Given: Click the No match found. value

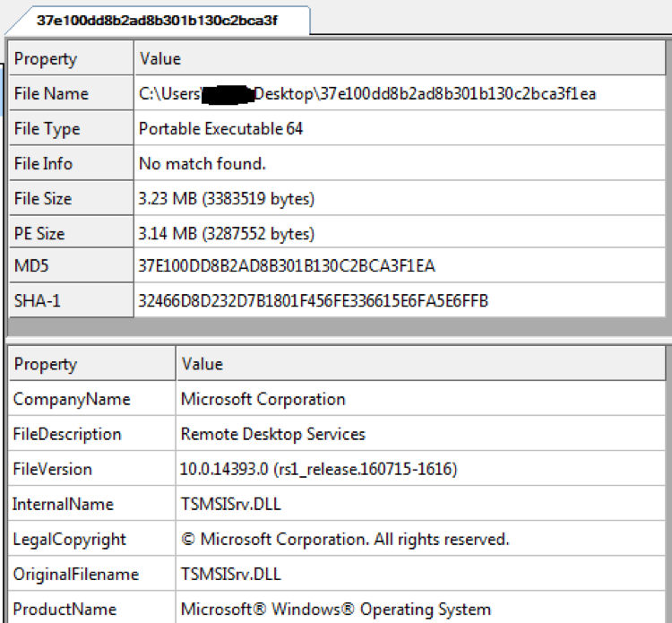Looking at the screenshot, I should (x=202, y=163).
